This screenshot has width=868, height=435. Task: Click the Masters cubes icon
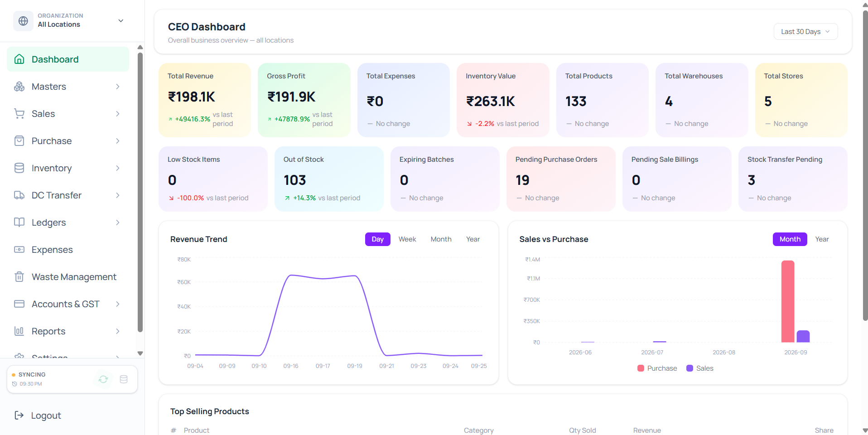point(19,87)
